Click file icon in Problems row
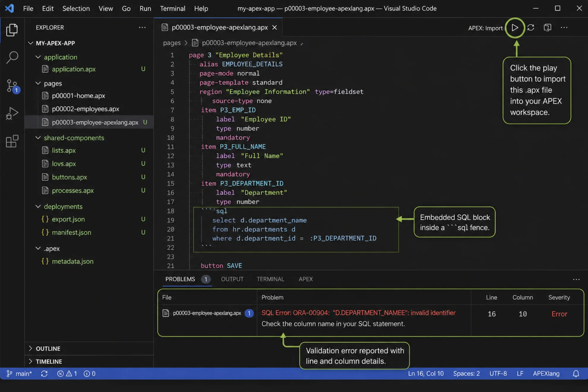 click(166, 313)
